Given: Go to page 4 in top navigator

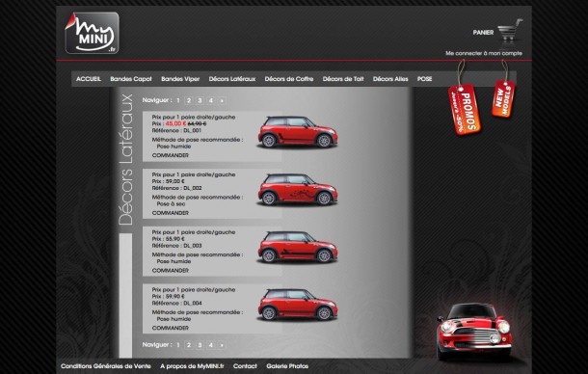Looking at the screenshot, I should coord(211,100).
